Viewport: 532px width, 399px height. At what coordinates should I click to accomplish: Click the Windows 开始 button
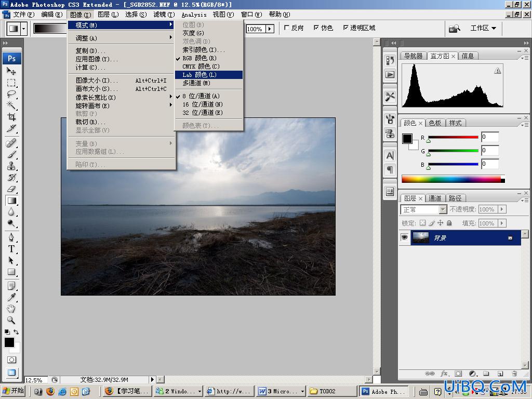point(14,391)
